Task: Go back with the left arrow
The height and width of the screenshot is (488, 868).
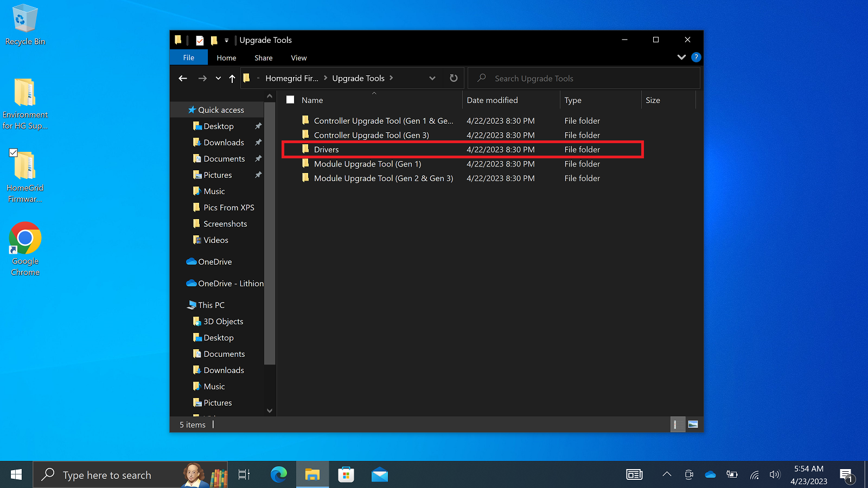Action: (x=183, y=79)
